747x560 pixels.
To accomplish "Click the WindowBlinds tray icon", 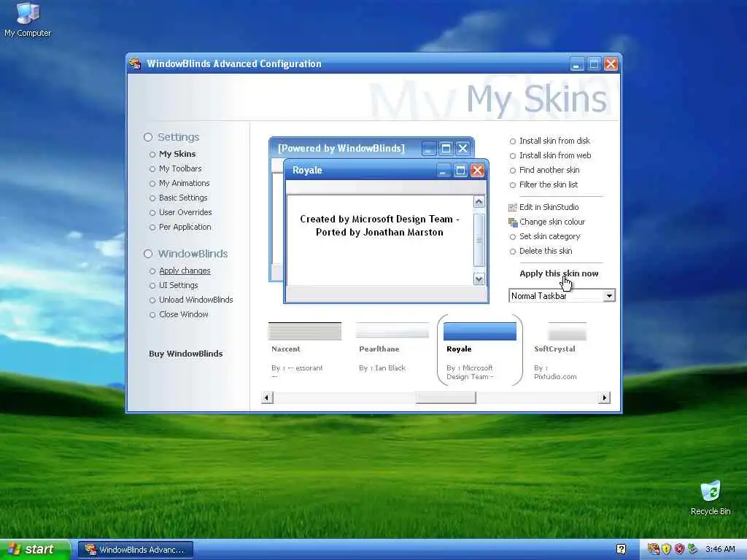I will point(653,549).
